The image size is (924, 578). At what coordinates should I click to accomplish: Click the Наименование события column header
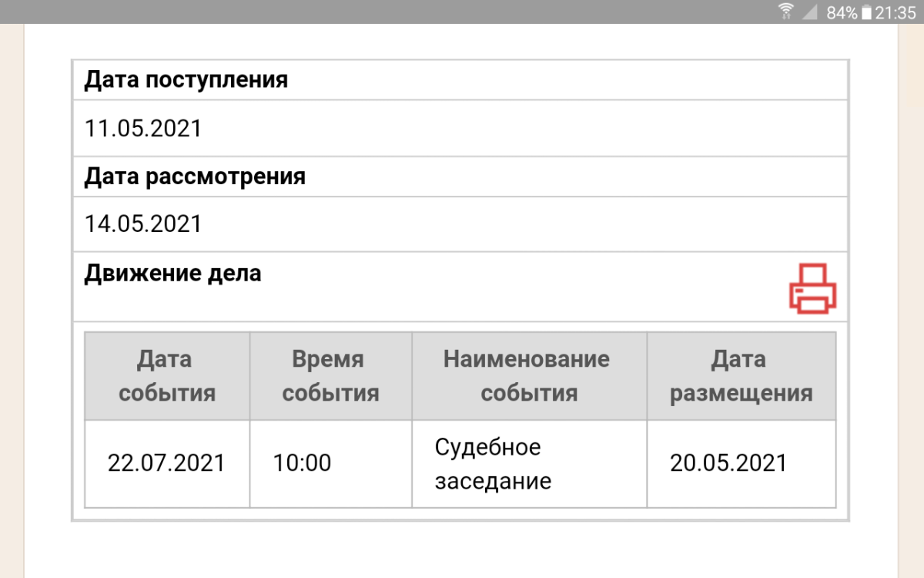pyautogui.click(x=530, y=376)
